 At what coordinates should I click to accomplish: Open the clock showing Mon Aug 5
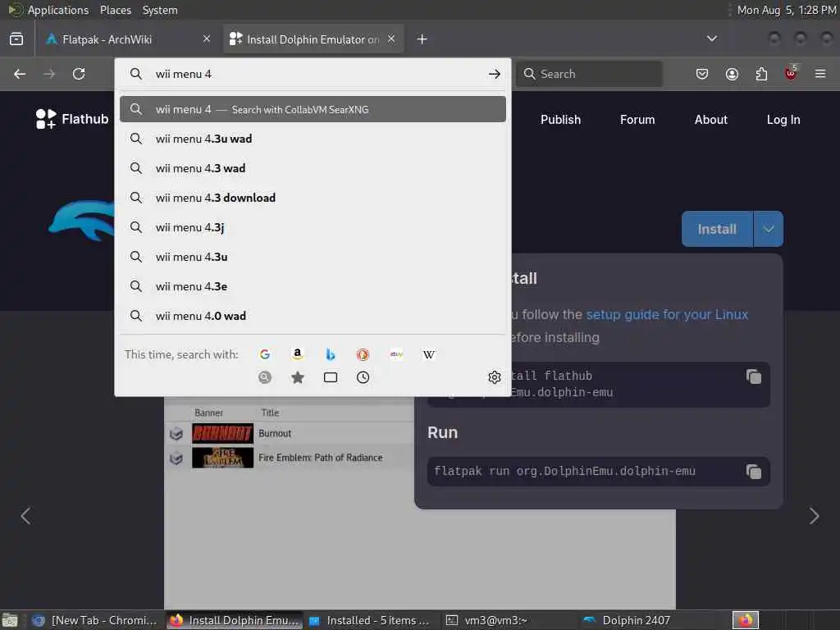coord(787,10)
